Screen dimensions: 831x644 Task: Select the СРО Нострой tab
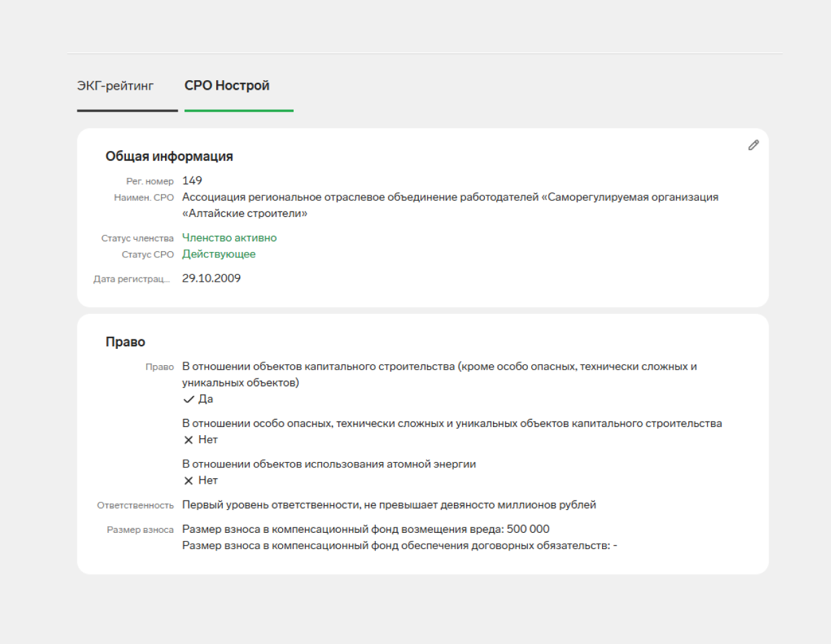point(227,86)
